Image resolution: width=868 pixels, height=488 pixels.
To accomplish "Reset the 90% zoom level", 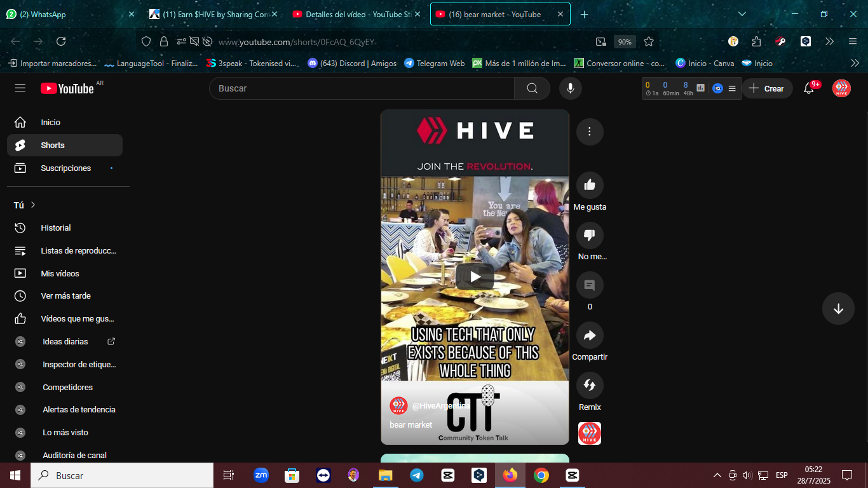I will coord(625,42).
